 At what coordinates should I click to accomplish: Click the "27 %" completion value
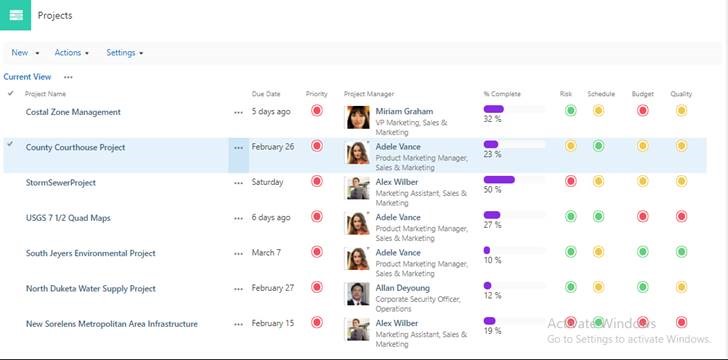click(x=492, y=225)
